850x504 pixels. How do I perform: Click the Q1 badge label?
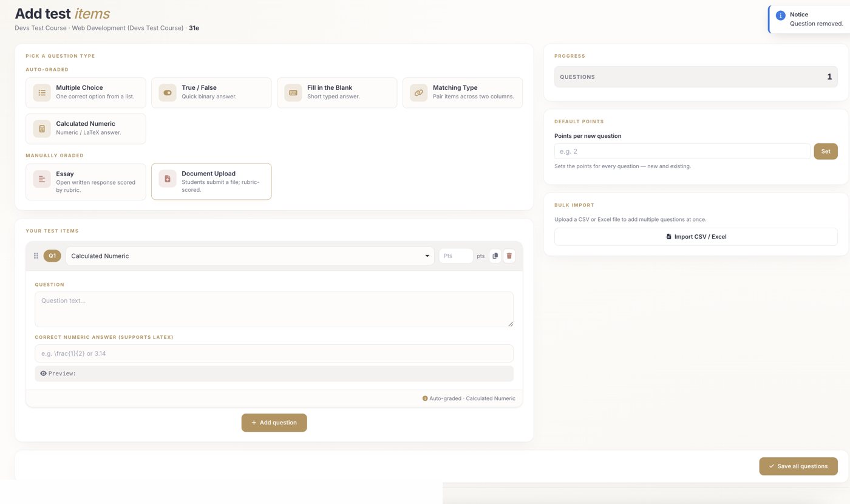click(52, 256)
